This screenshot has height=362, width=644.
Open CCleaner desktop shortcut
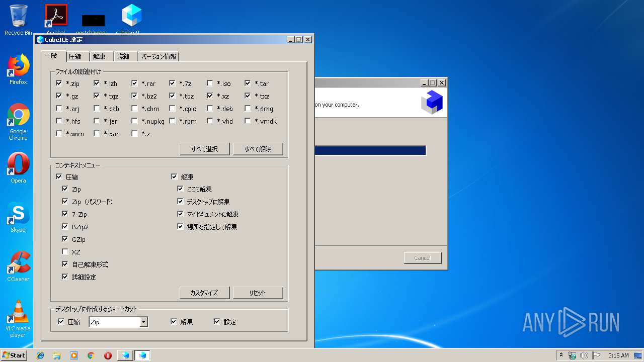tap(18, 266)
